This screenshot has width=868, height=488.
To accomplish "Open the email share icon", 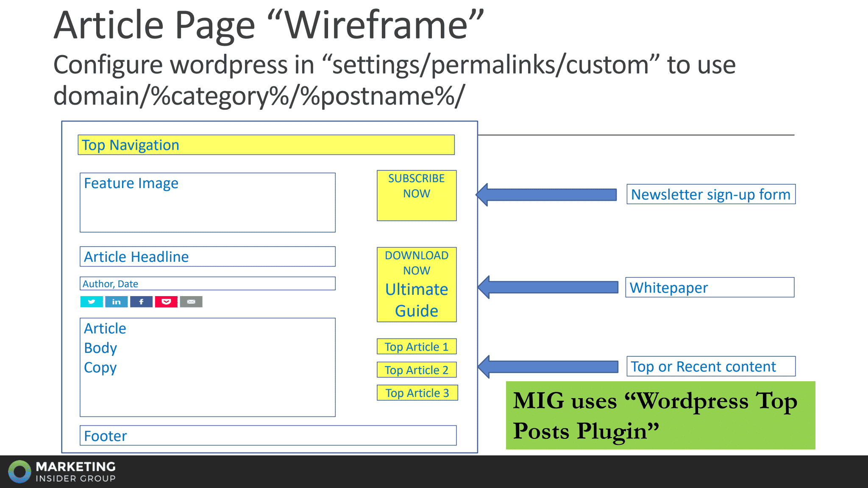I will [191, 302].
